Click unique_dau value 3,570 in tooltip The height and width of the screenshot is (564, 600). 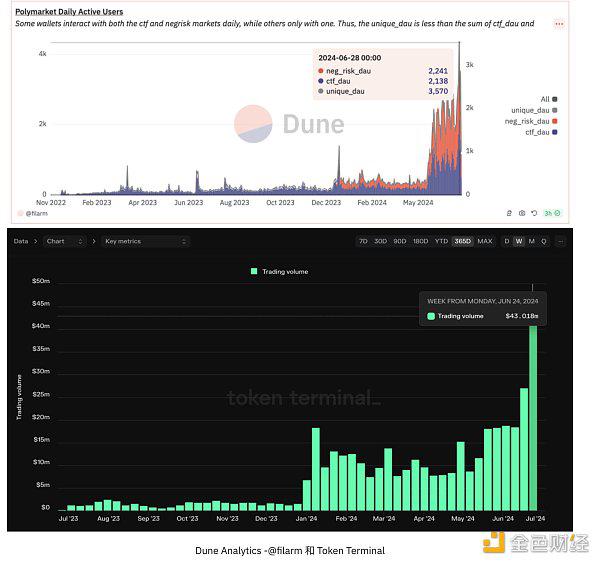438,91
